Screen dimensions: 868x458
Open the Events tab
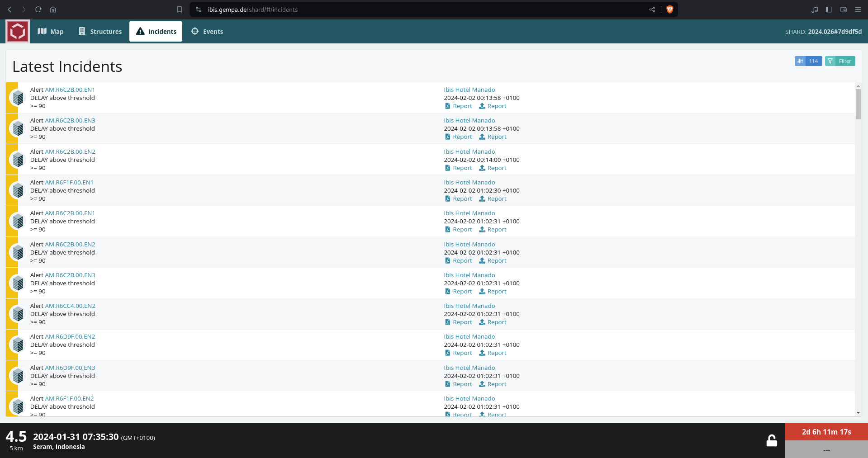207,32
